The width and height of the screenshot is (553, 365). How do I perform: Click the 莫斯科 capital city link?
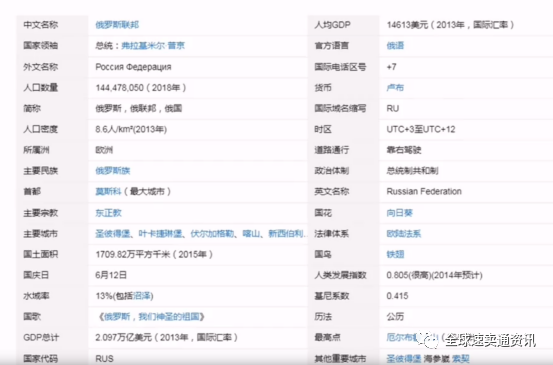(x=108, y=191)
